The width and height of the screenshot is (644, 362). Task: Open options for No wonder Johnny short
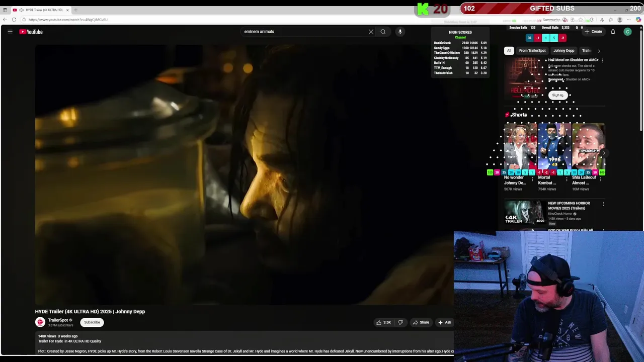point(532,179)
